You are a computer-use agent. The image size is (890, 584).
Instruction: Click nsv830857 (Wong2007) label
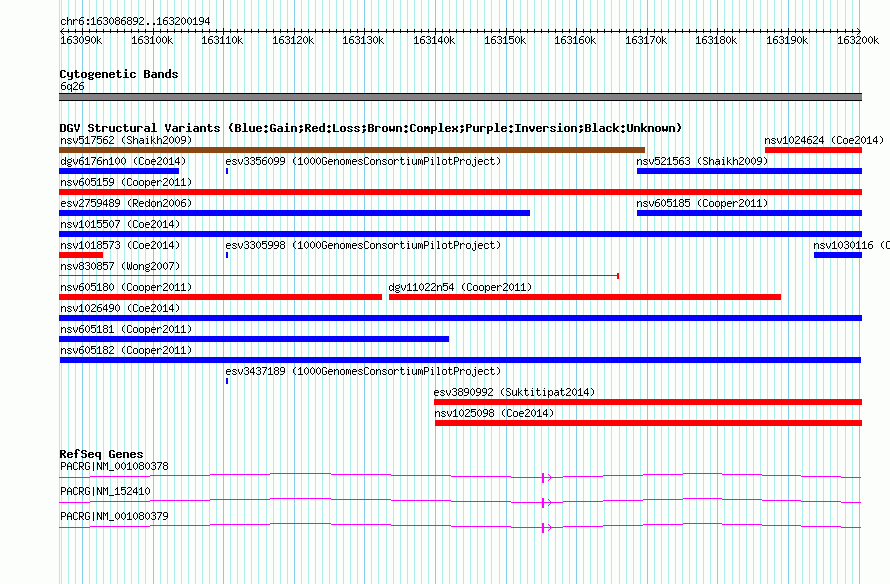pyautogui.click(x=120, y=266)
